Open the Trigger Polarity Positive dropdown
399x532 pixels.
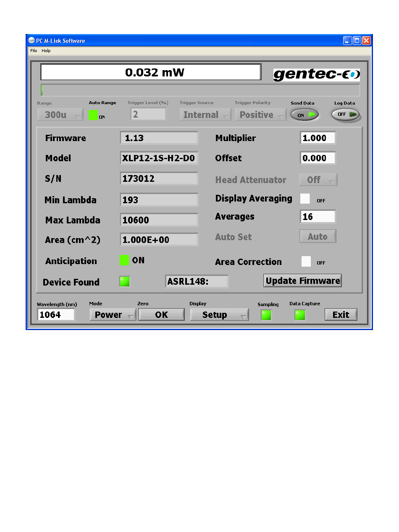point(261,115)
